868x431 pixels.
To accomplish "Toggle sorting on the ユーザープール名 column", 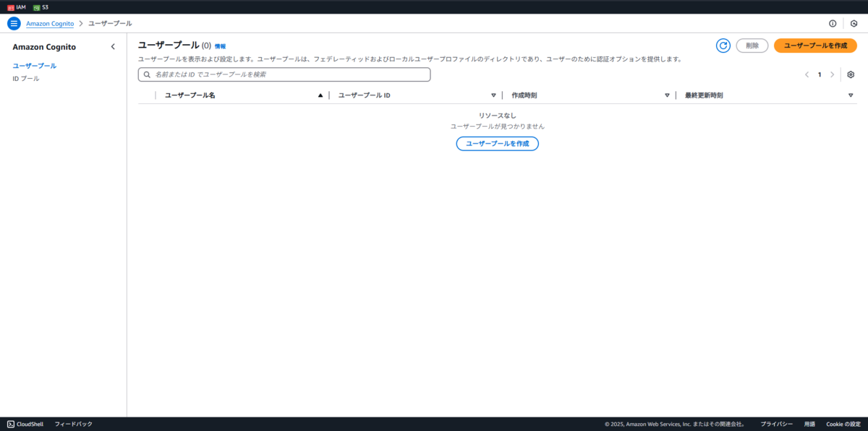I will pos(320,94).
